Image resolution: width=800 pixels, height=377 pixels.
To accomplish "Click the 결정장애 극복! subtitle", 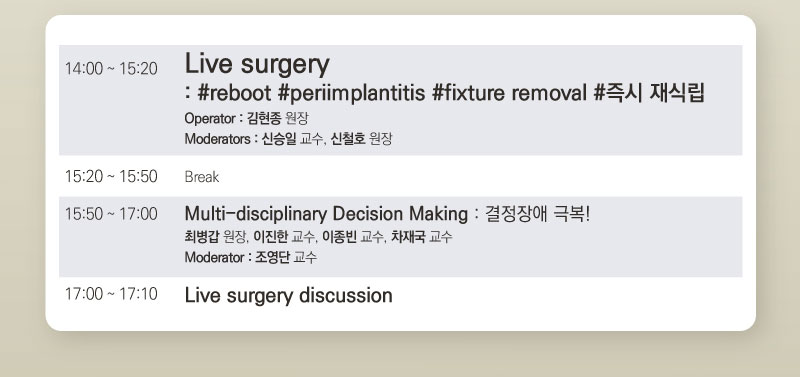I will click(x=537, y=214).
